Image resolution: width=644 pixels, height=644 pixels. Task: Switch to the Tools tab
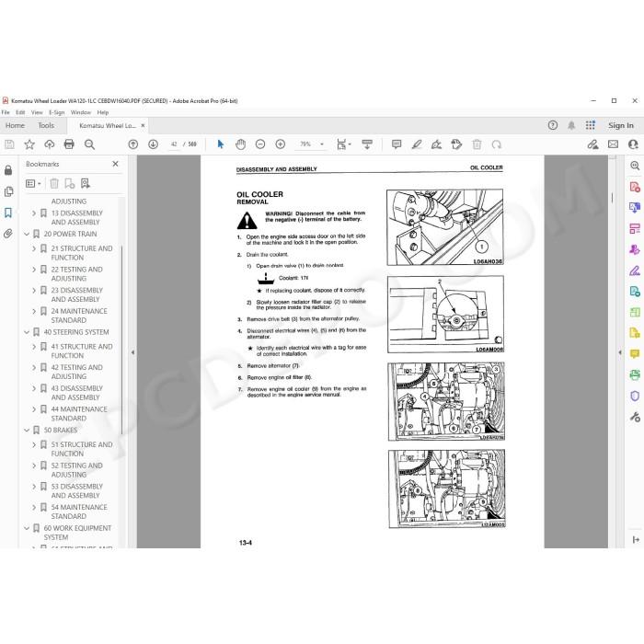46,125
